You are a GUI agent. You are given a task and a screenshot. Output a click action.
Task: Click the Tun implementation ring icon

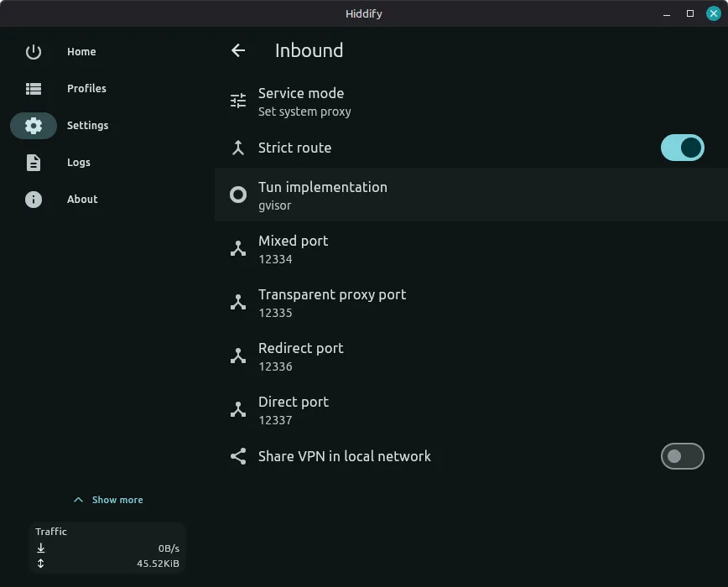(x=238, y=195)
